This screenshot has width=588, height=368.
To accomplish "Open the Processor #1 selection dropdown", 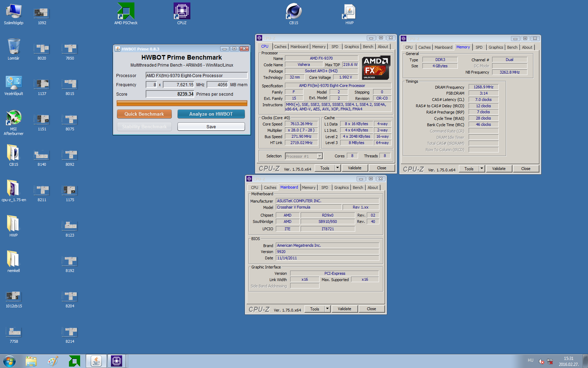I will tap(304, 156).
